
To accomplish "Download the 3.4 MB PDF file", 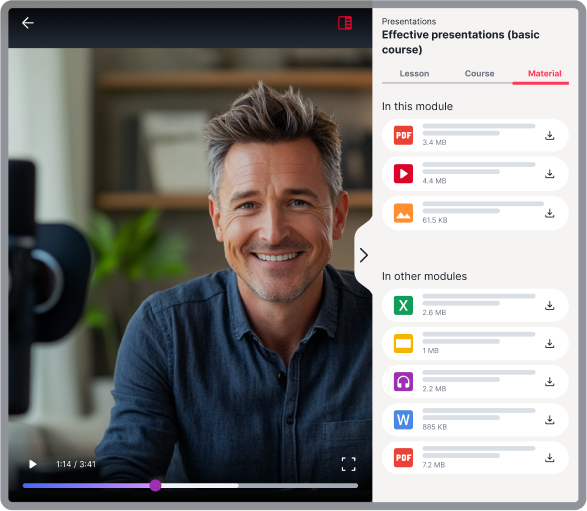I will point(549,136).
